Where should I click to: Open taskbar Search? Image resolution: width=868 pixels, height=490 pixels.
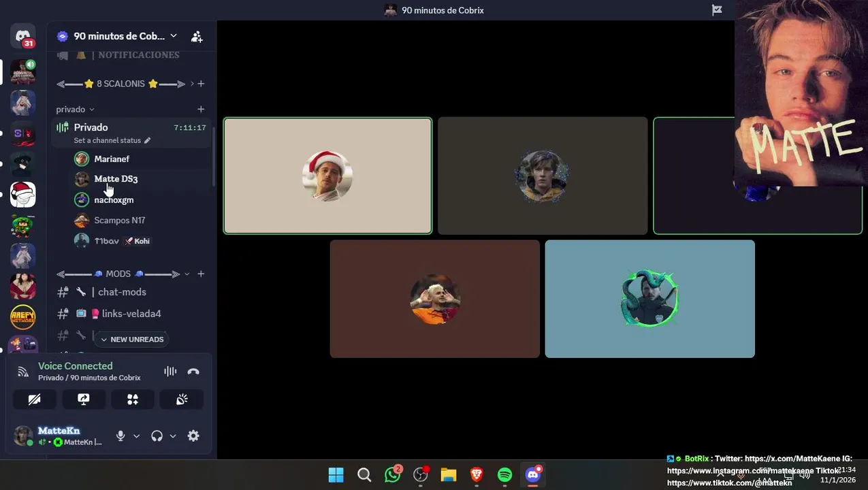pos(364,474)
